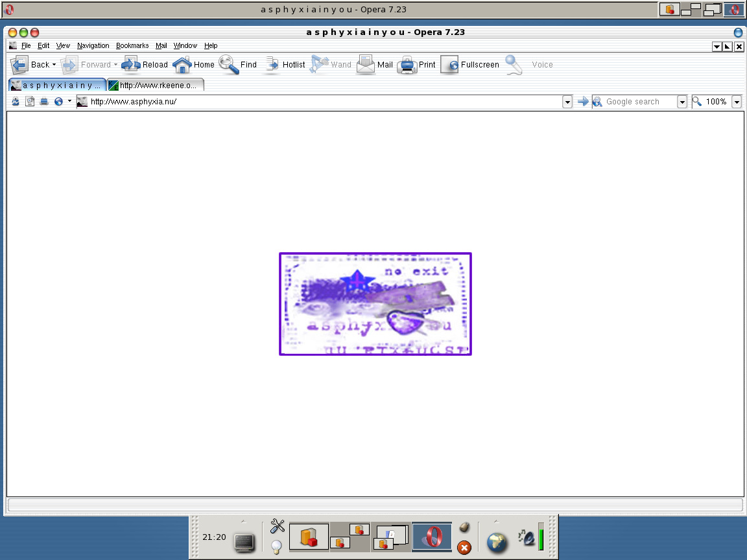Click the Reload toolbar button
Image resolution: width=747 pixels, height=560 pixels.
145,65
